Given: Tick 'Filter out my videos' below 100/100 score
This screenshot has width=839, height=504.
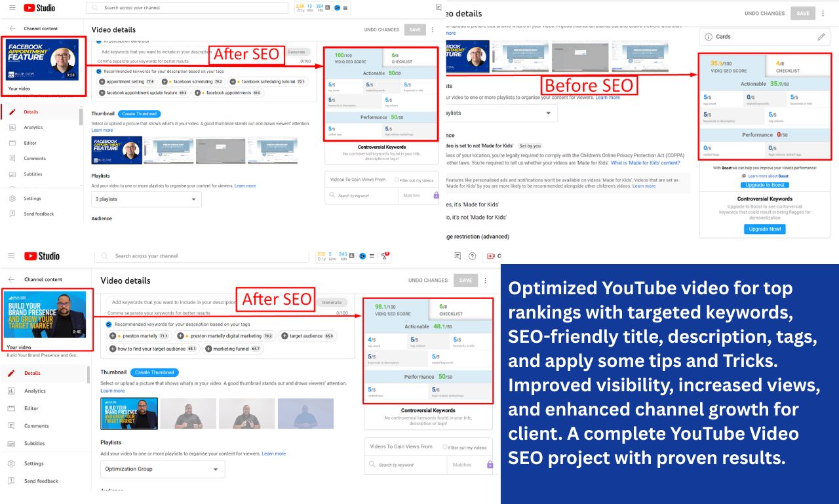Looking at the screenshot, I should click(x=397, y=180).
